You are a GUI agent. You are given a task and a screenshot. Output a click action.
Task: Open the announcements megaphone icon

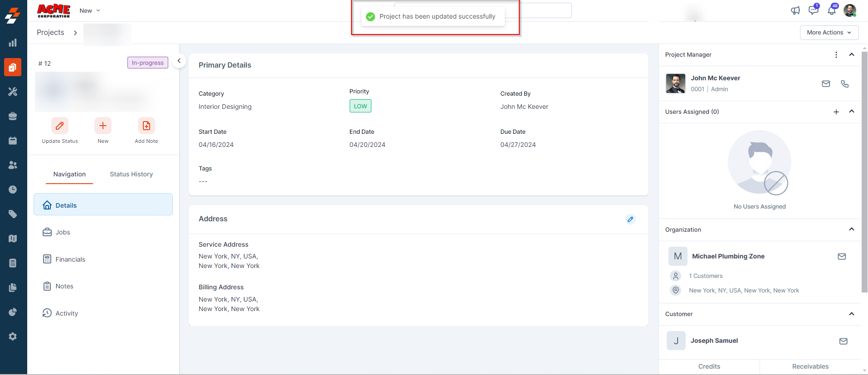click(x=795, y=10)
